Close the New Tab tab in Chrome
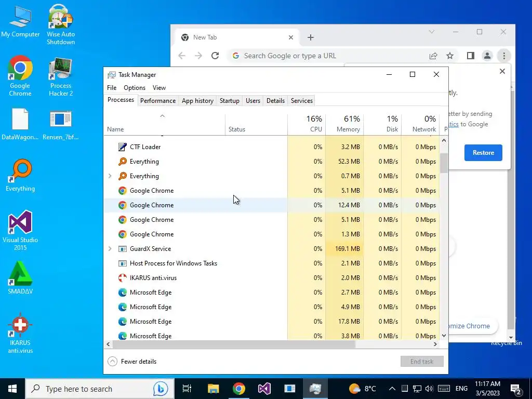Image resolution: width=532 pixels, height=399 pixels. point(291,37)
